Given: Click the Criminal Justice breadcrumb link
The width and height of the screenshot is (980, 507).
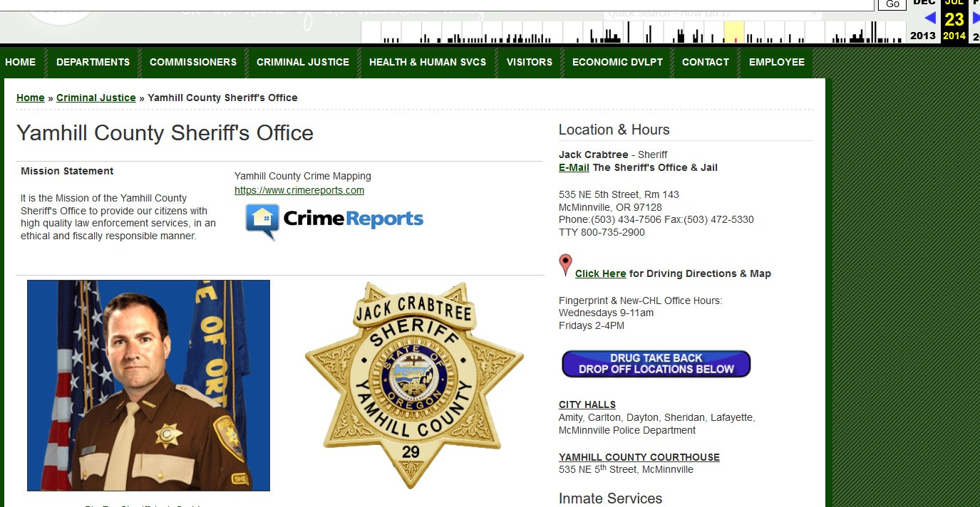Looking at the screenshot, I should [x=96, y=98].
